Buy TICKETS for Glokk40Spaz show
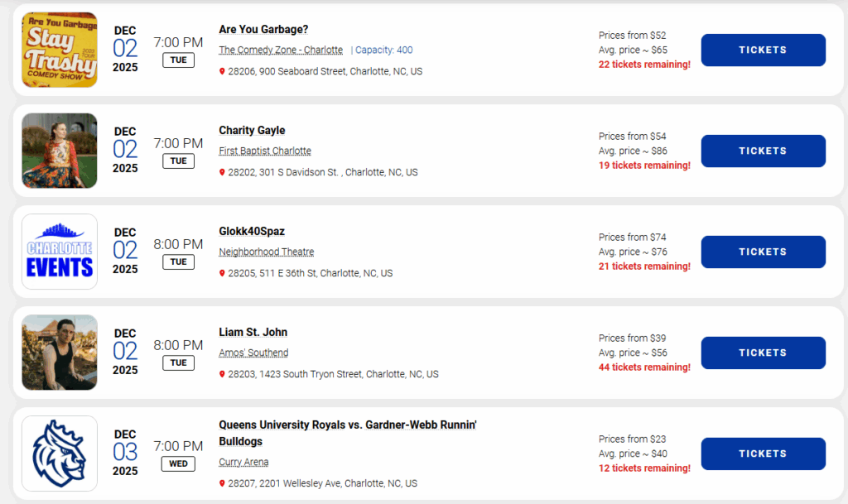Image resolution: width=848 pixels, height=504 pixels. [763, 252]
